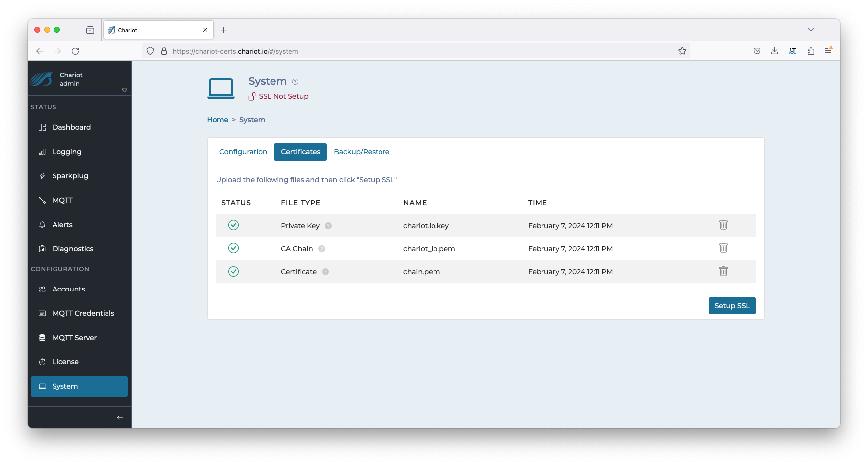Click the chariot_io.pem file name
The image size is (868, 465).
(x=429, y=249)
